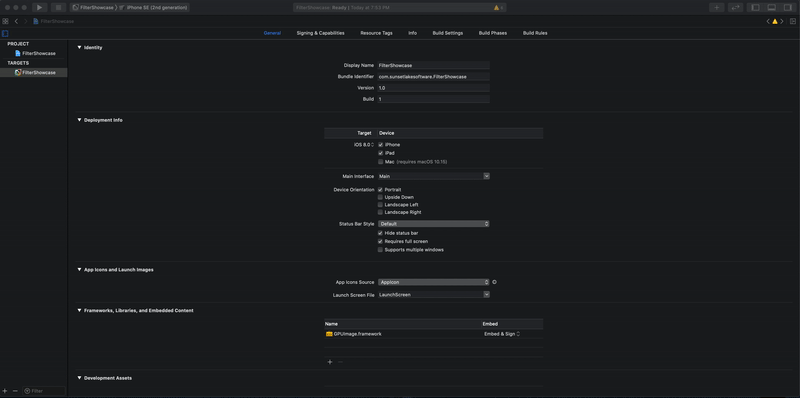This screenshot has height=398, width=800.
Task: Enable Upside Down orientation checkbox
Action: coord(380,197)
